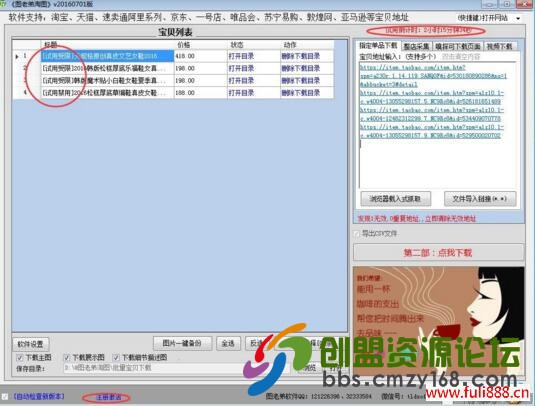
Task: Toggle the 下载细节描述图 checkbox
Action: (x=116, y=358)
